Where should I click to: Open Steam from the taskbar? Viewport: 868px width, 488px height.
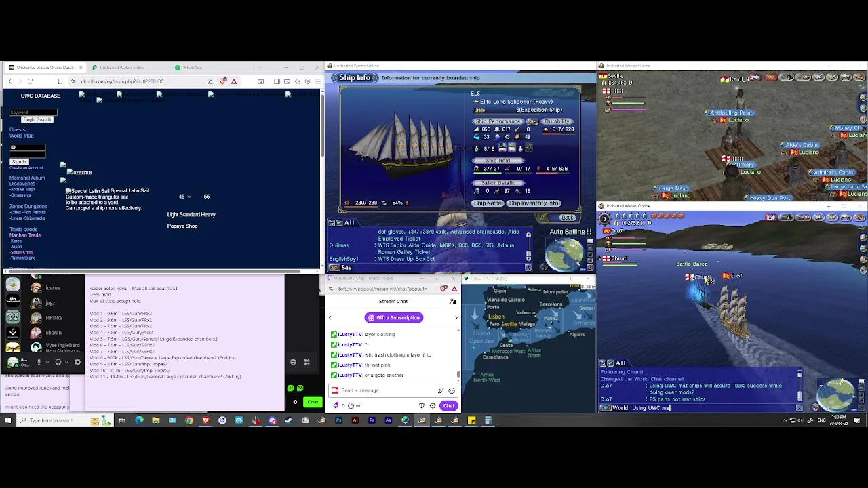(289, 420)
